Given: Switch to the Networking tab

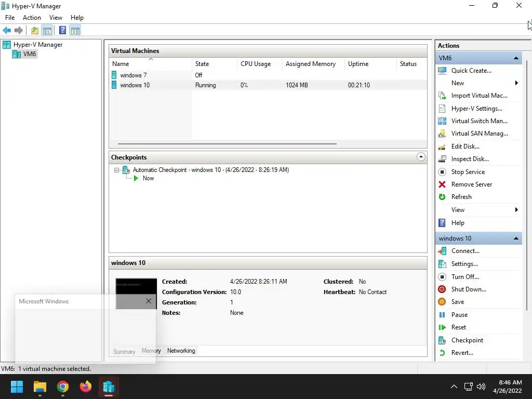Looking at the screenshot, I should point(181,351).
